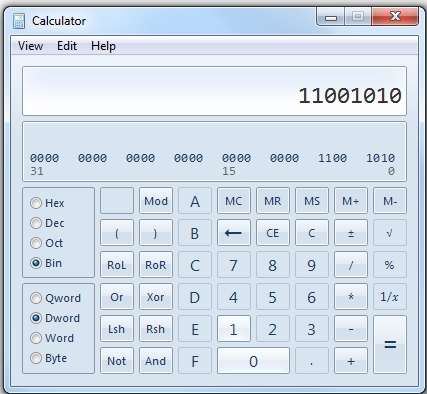Screen dimensions: 427x394
Task: Open the View menu
Action: coord(30,46)
